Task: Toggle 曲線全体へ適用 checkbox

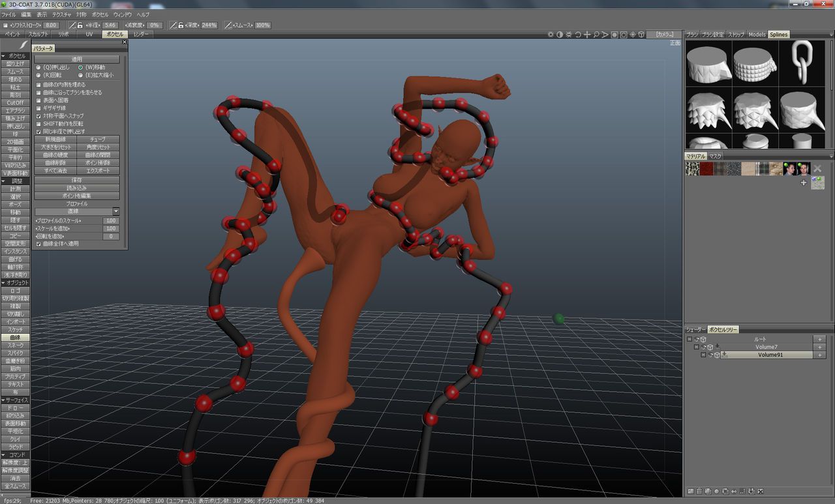Action: 38,244
